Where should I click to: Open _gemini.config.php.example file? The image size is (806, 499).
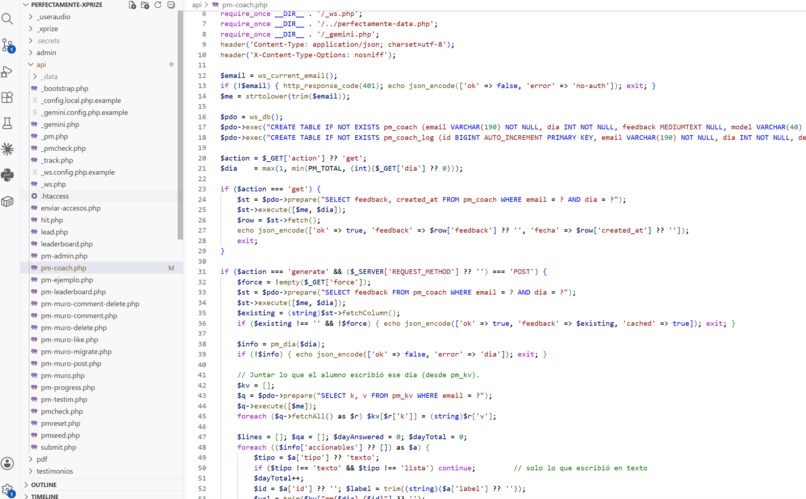(x=85, y=112)
